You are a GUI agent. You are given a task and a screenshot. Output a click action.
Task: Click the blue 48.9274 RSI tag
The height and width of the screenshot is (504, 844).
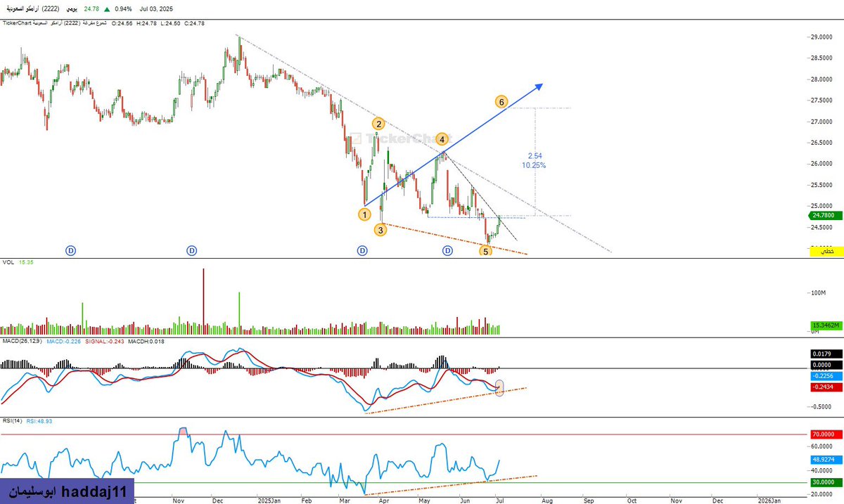(x=826, y=460)
